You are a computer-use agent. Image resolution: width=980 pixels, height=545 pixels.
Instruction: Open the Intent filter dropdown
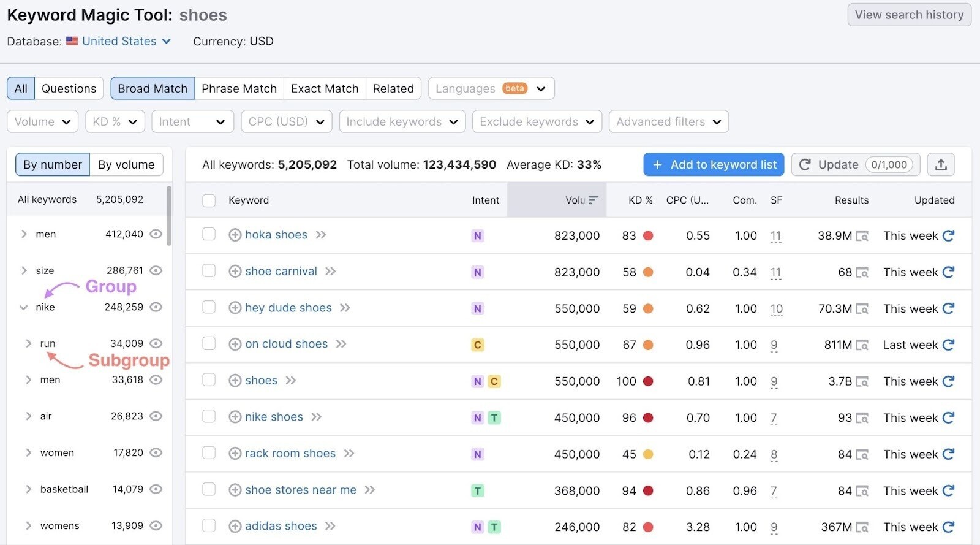click(193, 121)
